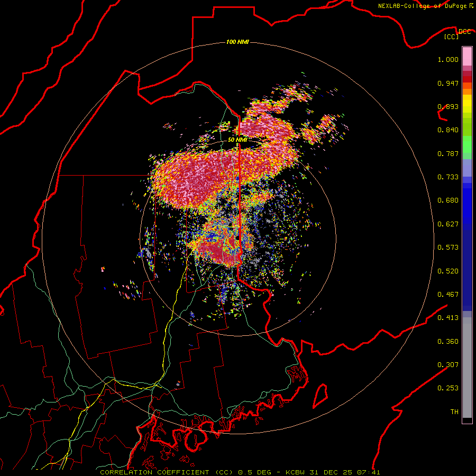This screenshot has height=476, width=476.
Task: Click the 31 DEC 25 07:41 timestamp
Action: [345, 472]
